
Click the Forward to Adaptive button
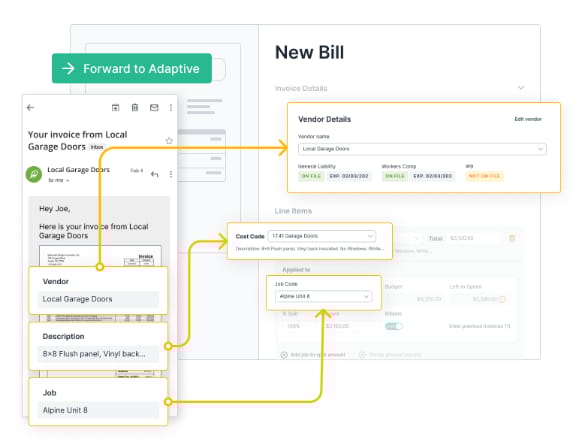pos(132,69)
